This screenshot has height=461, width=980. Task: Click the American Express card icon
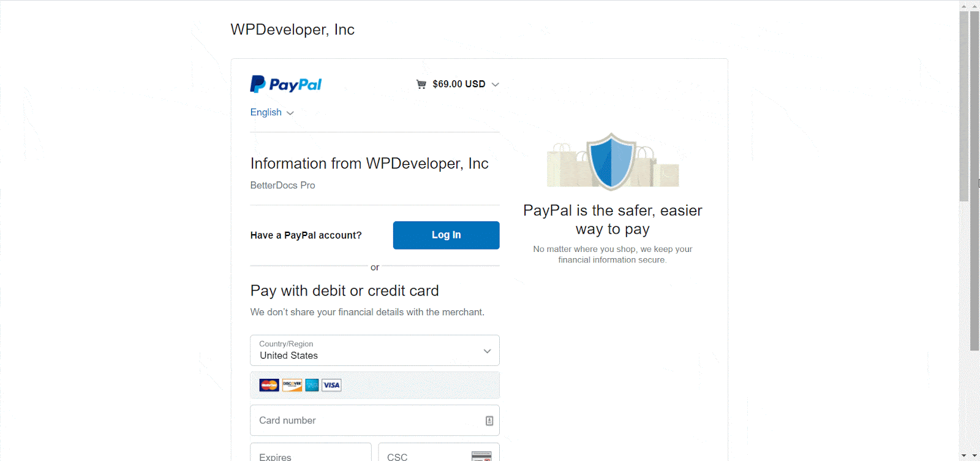pyautogui.click(x=312, y=385)
